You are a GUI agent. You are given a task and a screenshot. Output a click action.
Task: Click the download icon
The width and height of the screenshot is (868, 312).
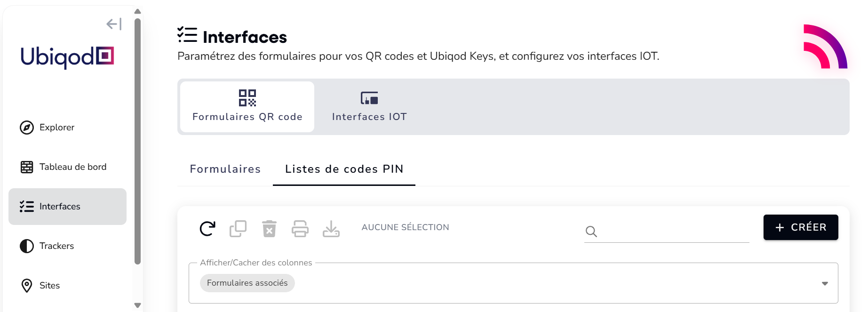tap(331, 229)
